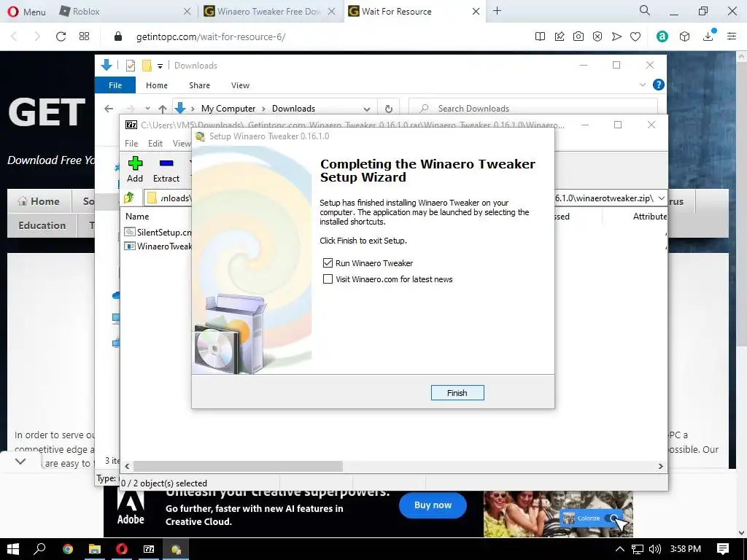Open Opera downloads icon
747x560 pixels.
click(x=708, y=36)
